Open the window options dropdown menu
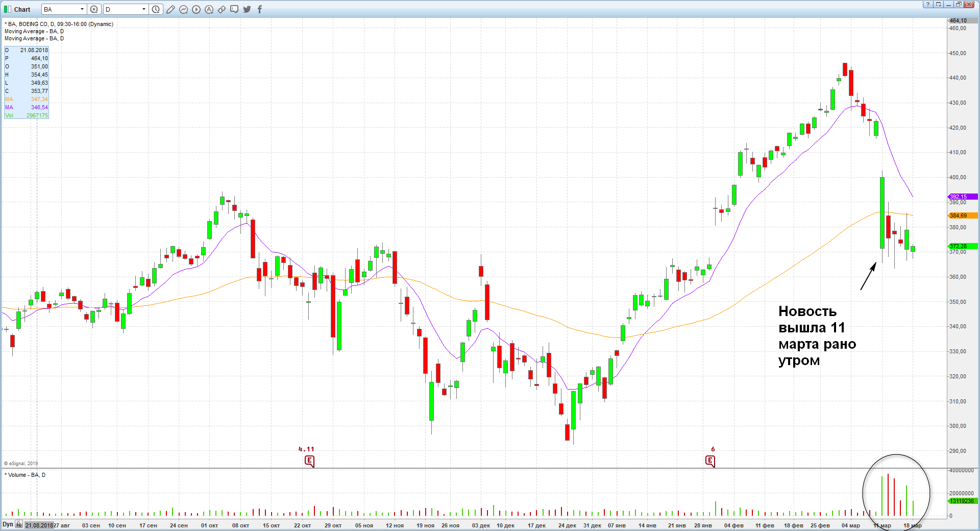This screenshot has height=531, width=980. (x=938, y=5)
